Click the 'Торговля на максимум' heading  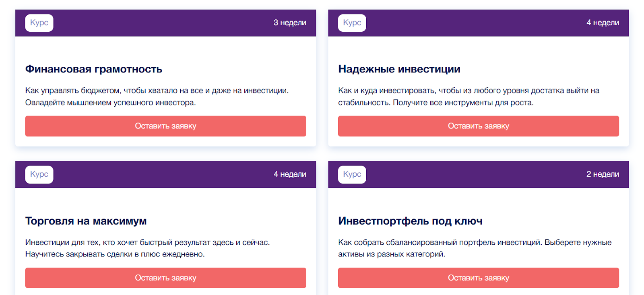[x=86, y=221]
